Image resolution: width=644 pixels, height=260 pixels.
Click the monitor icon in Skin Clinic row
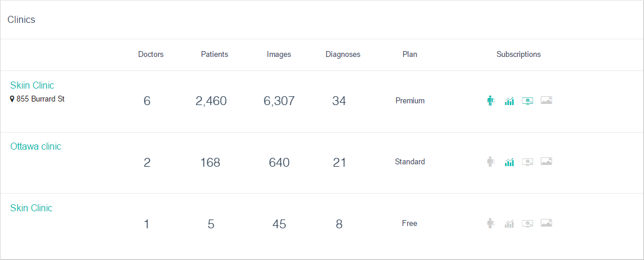(x=528, y=224)
